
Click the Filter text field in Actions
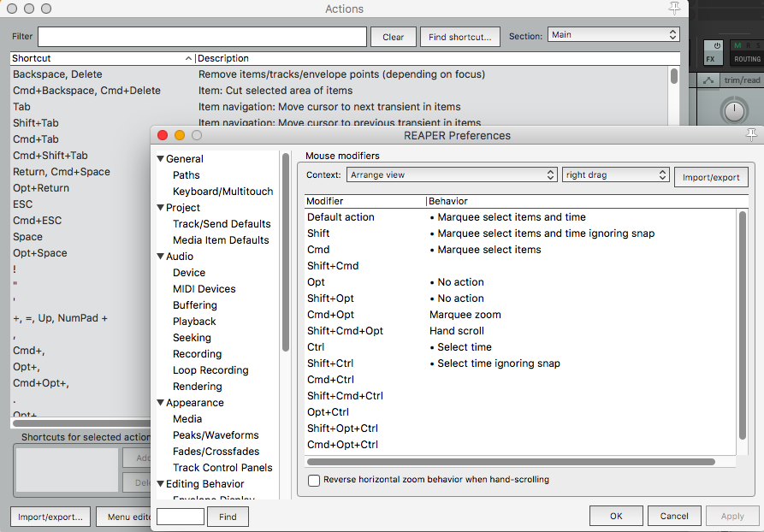[x=202, y=37]
